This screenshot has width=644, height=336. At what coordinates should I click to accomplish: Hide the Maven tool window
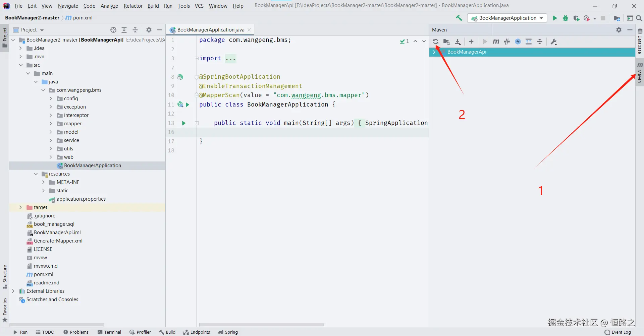tap(630, 30)
